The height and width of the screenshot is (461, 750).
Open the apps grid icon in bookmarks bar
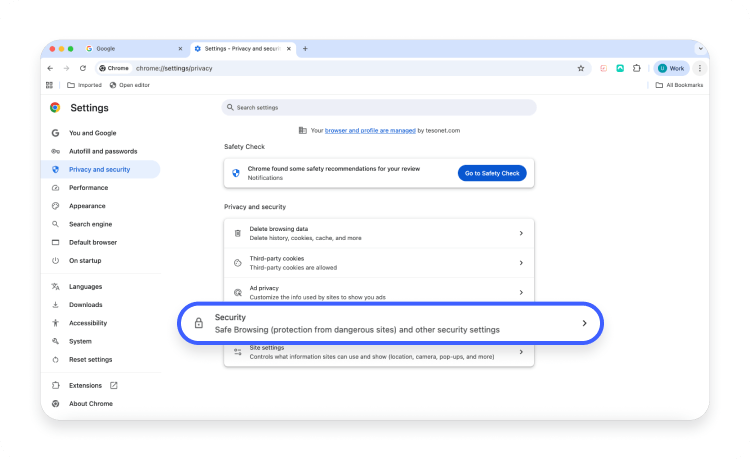(x=49, y=85)
